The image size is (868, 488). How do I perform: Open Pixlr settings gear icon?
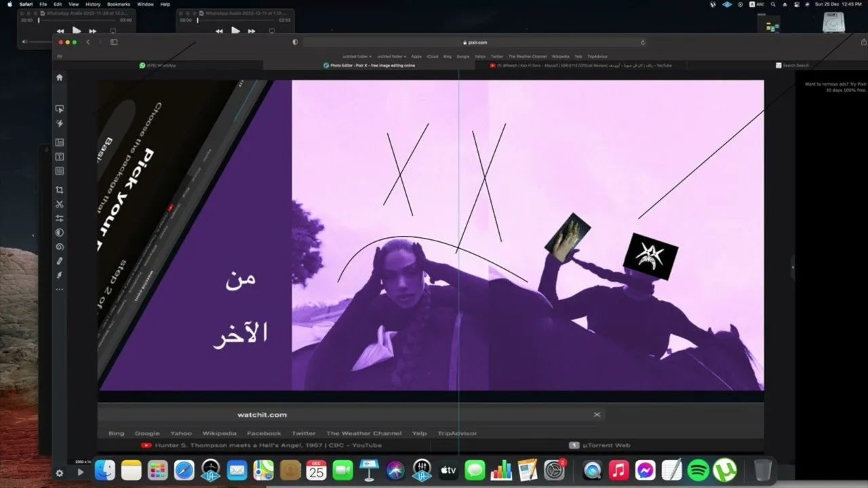[x=60, y=473]
